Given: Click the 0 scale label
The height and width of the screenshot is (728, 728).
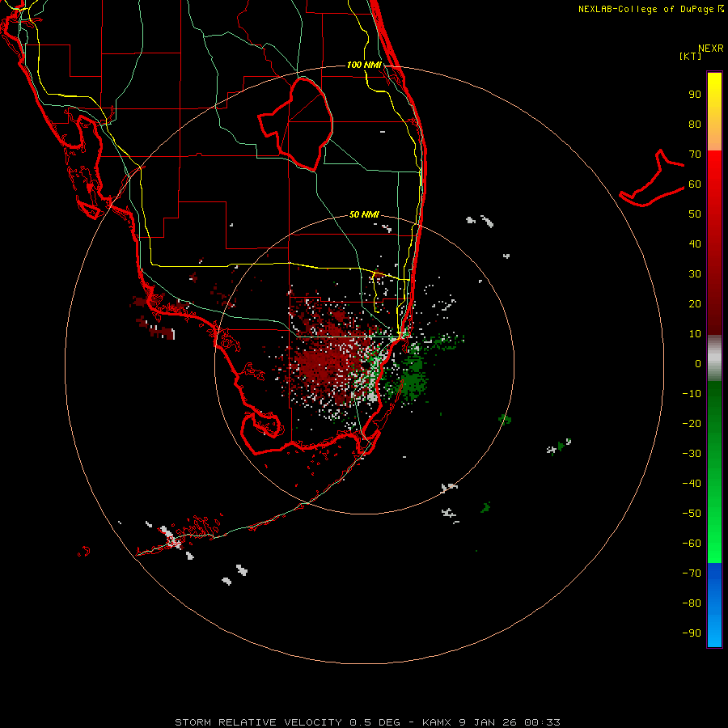Looking at the screenshot, I should tap(698, 364).
